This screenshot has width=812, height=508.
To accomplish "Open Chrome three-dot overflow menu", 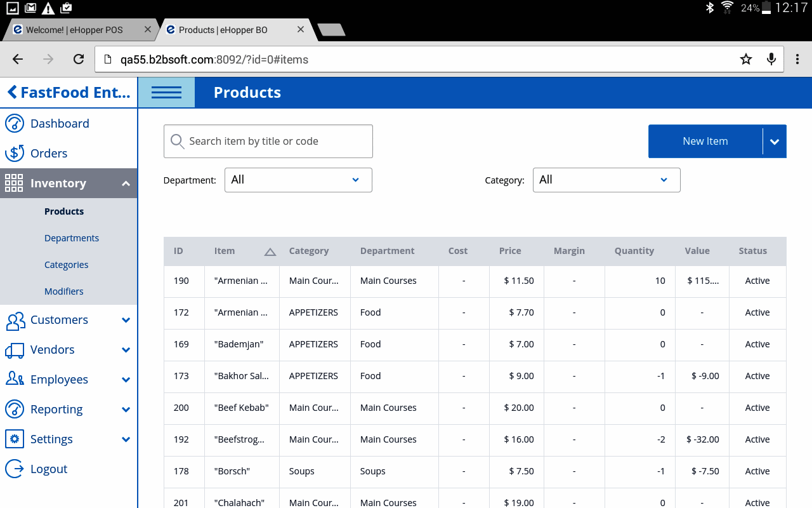I will click(798, 59).
